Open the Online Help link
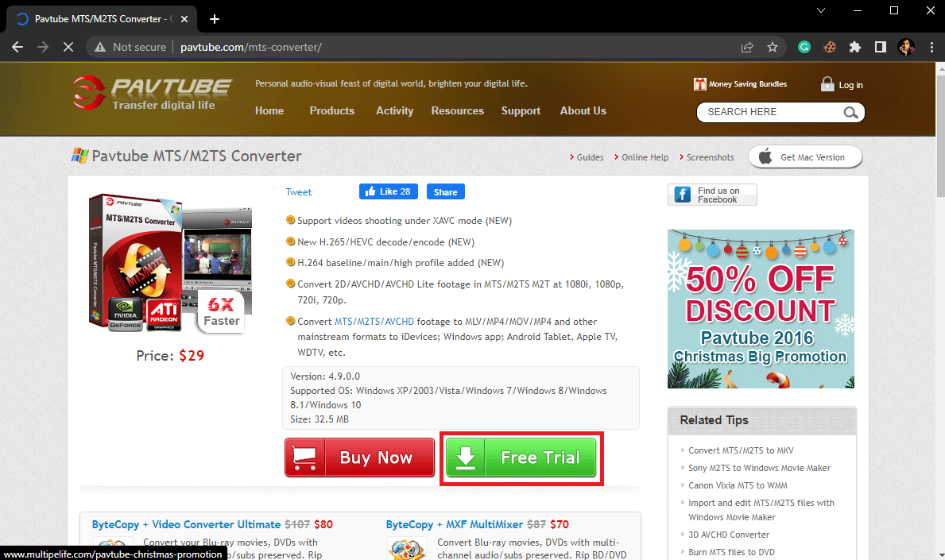 point(645,157)
